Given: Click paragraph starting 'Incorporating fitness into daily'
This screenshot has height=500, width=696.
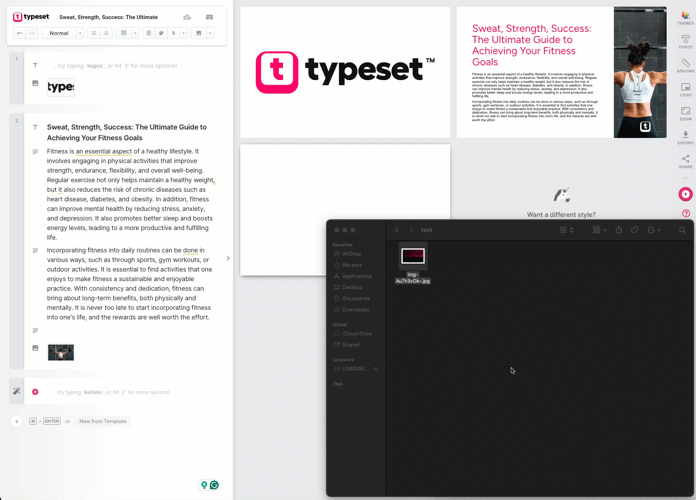Looking at the screenshot, I should (130, 284).
